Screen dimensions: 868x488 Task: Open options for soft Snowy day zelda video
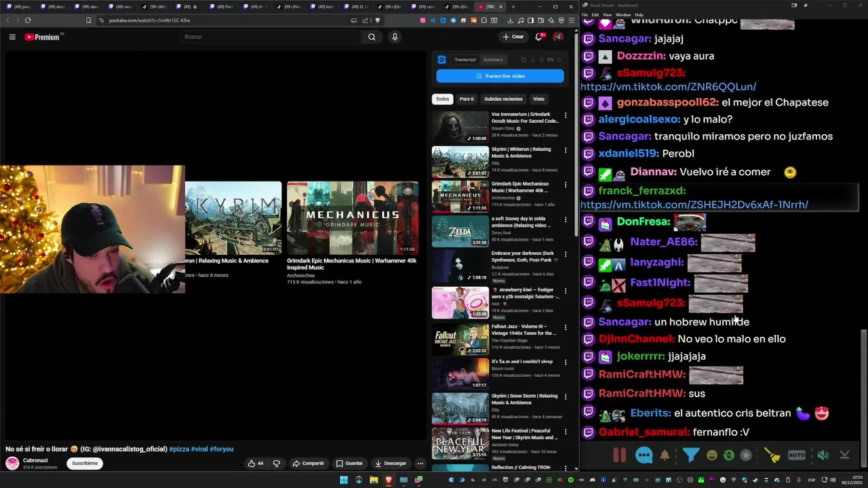[x=566, y=220]
